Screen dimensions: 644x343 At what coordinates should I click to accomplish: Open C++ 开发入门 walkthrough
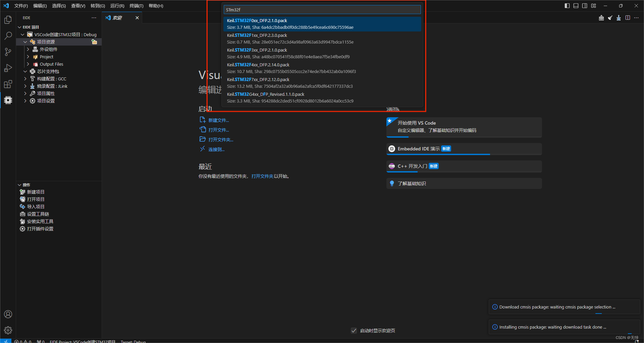pos(464,166)
